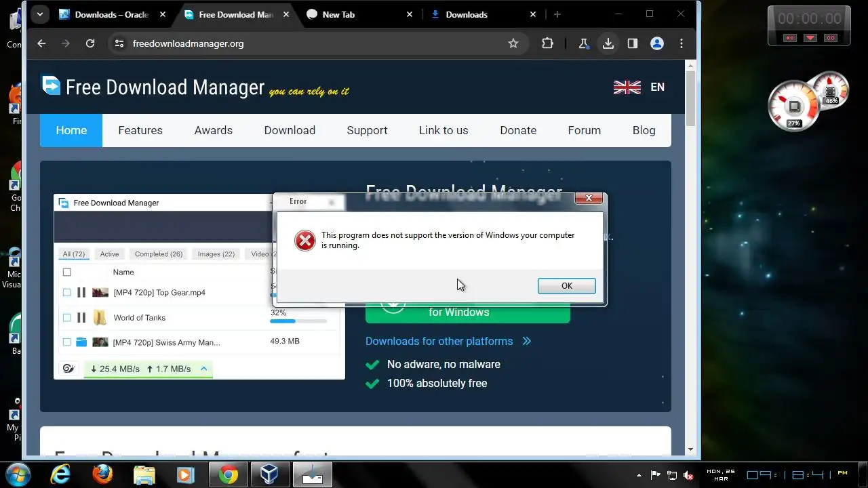The image size is (868, 488).
Task: Check the World of Tanks row checkbox
Action: [66, 318]
